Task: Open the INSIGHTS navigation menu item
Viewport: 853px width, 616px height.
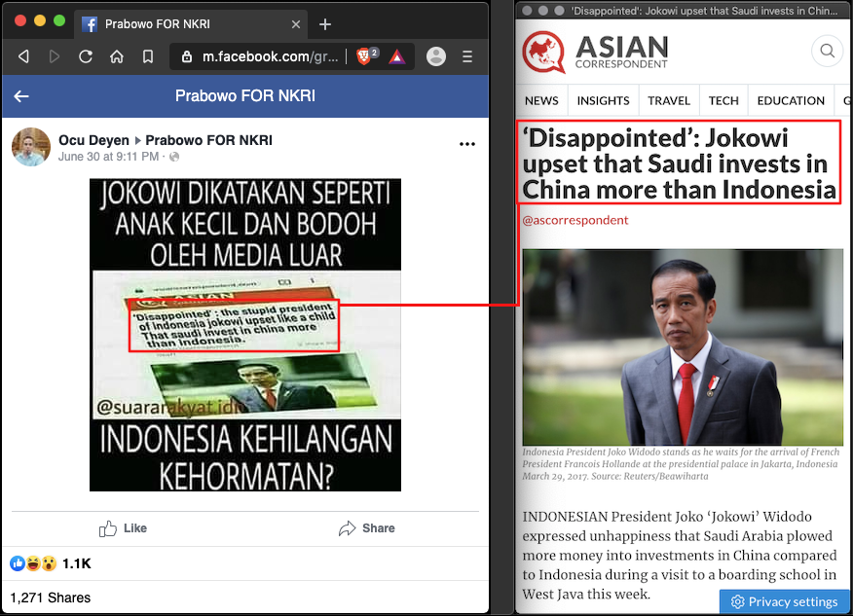Action: 603,100
